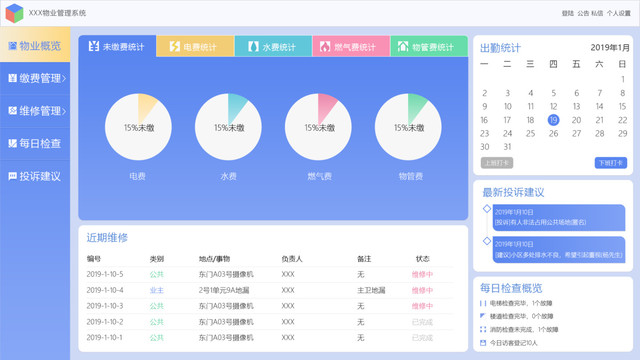The width and height of the screenshot is (640, 360).
Task: Click the visitor registration icon beside 今日访客登记10人
Action: coord(483,343)
